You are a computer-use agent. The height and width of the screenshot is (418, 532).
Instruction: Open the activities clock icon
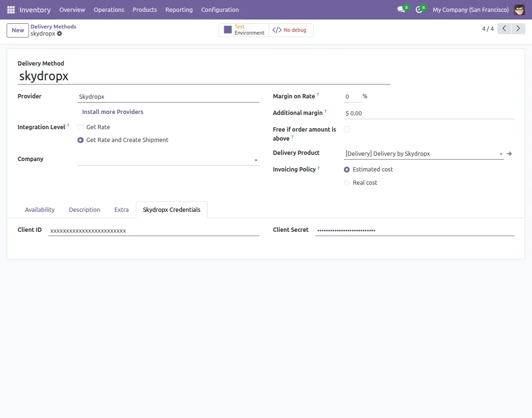[x=418, y=8]
